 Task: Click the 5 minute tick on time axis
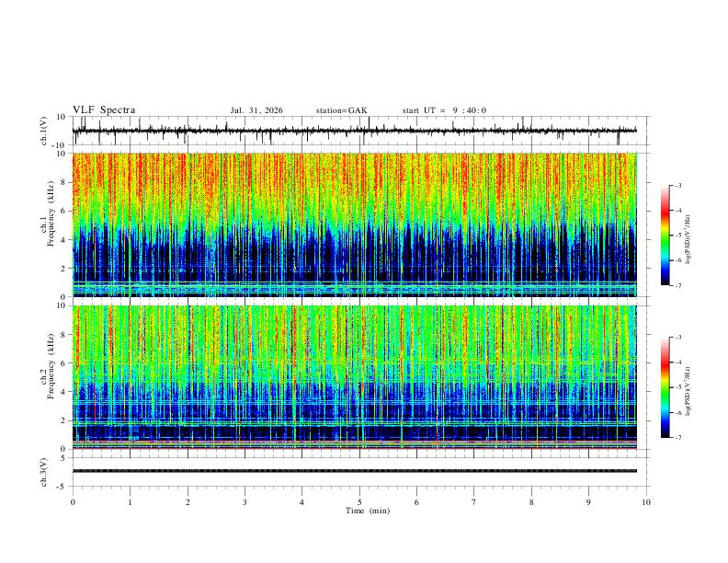click(359, 502)
